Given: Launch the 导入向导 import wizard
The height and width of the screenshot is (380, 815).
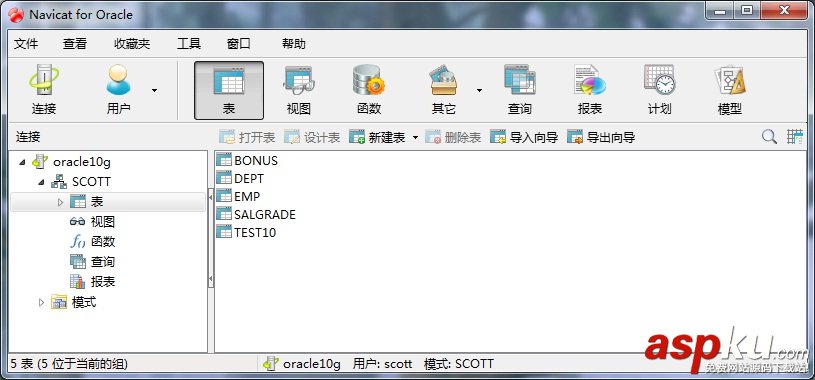Looking at the screenshot, I should pyautogui.click(x=524, y=137).
